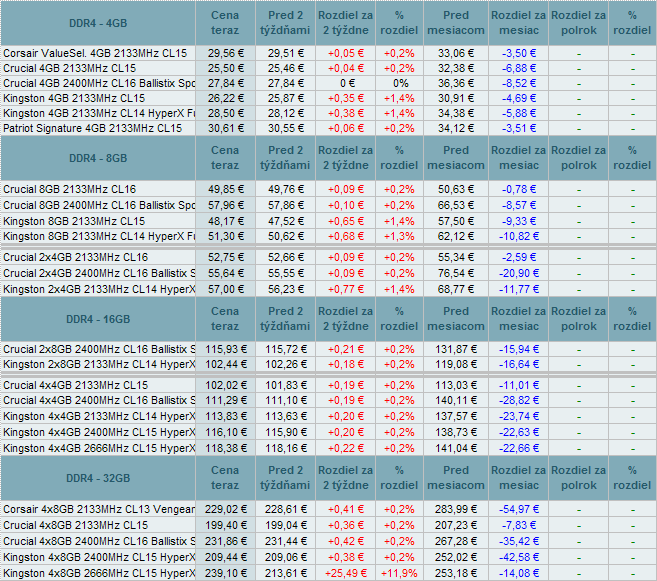Select current price 25,50 €

(x=225, y=68)
